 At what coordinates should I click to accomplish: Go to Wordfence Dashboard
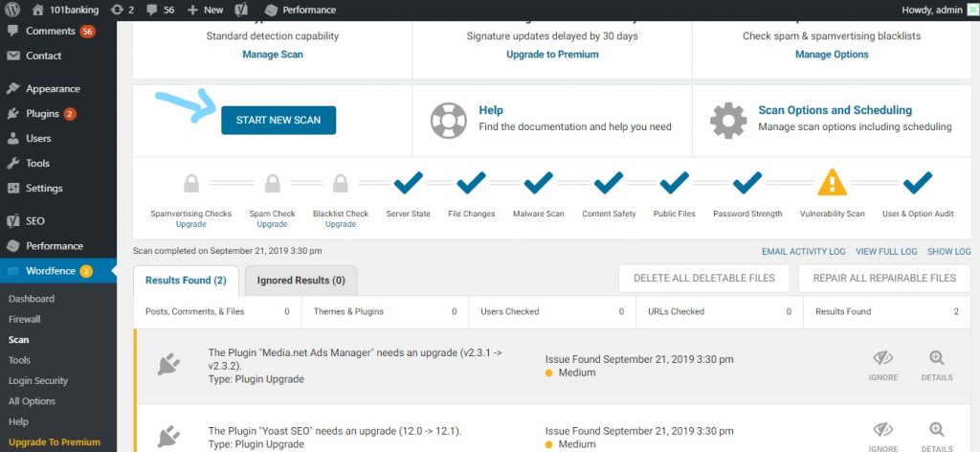(32, 299)
